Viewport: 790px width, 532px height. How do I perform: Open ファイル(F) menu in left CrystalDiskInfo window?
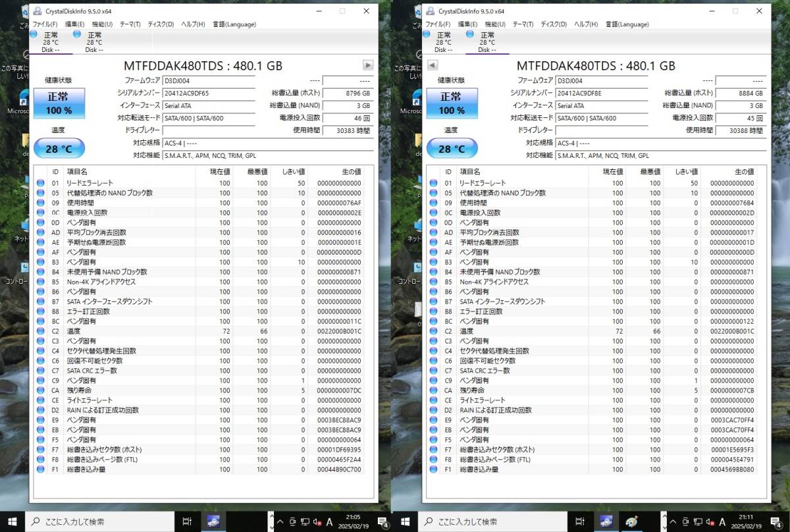[x=45, y=24]
